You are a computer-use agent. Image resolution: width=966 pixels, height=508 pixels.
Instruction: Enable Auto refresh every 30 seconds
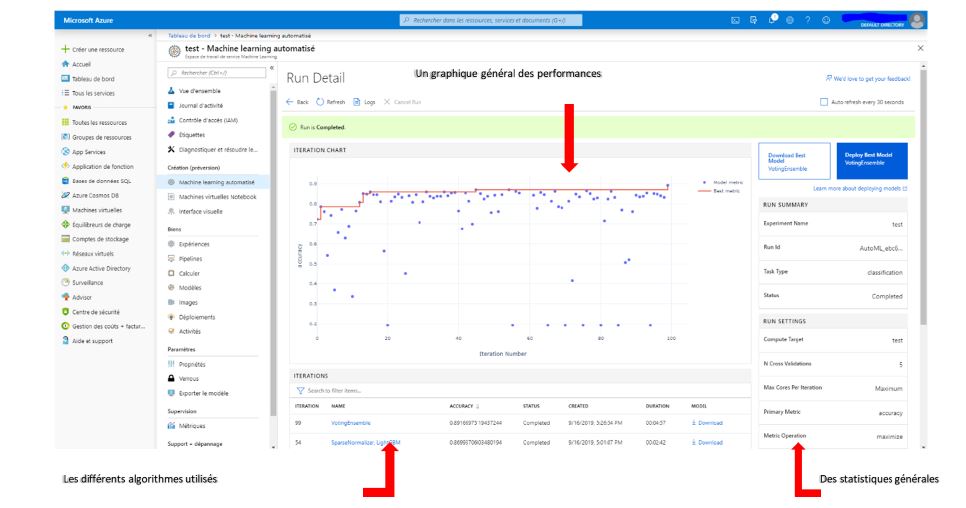(x=824, y=102)
